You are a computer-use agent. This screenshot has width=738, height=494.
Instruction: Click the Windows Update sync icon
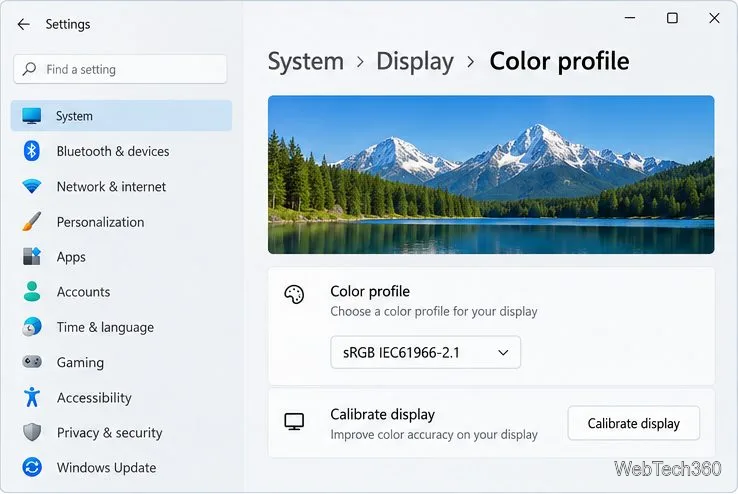click(x=32, y=467)
